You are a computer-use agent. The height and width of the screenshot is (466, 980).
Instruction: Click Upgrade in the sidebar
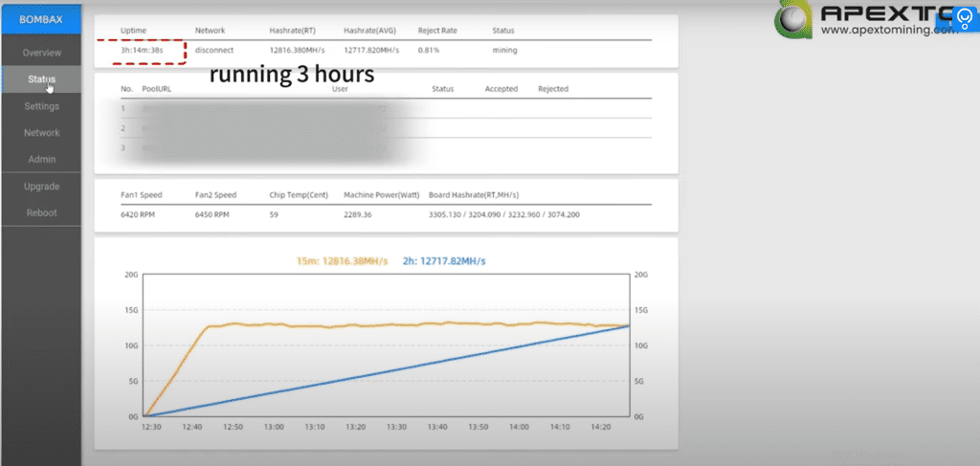[x=41, y=186]
